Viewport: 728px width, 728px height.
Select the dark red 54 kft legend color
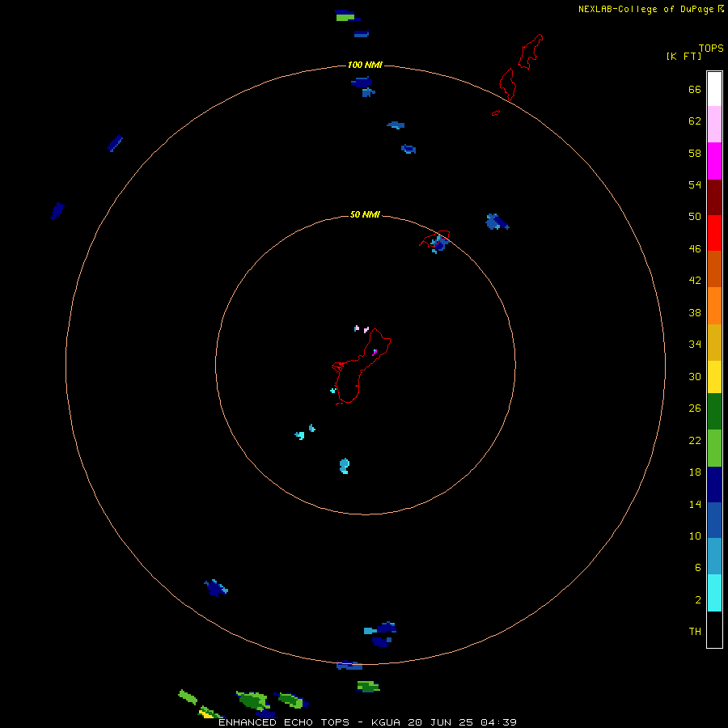pyautogui.click(x=714, y=197)
